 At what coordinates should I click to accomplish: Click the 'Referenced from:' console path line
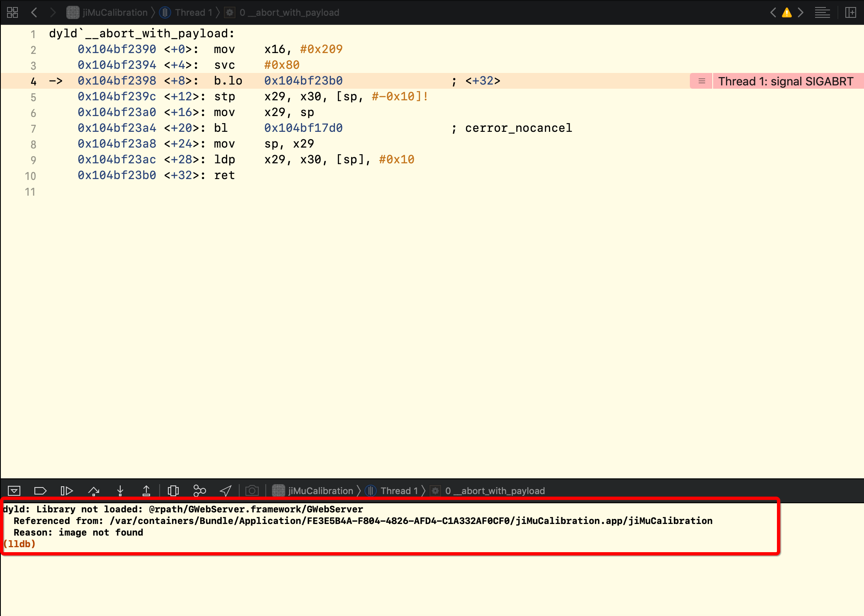[x=363, y=521]
